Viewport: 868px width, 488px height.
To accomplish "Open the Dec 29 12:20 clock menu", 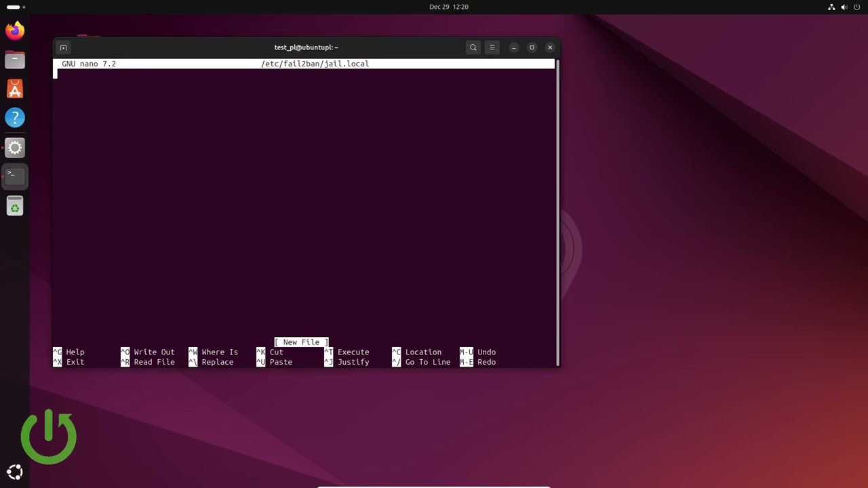I will pyautogui.click(x=449, y=7).
